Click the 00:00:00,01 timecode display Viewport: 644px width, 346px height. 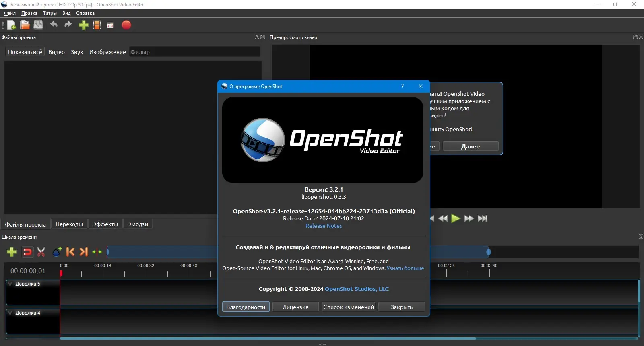click(28, 271)
